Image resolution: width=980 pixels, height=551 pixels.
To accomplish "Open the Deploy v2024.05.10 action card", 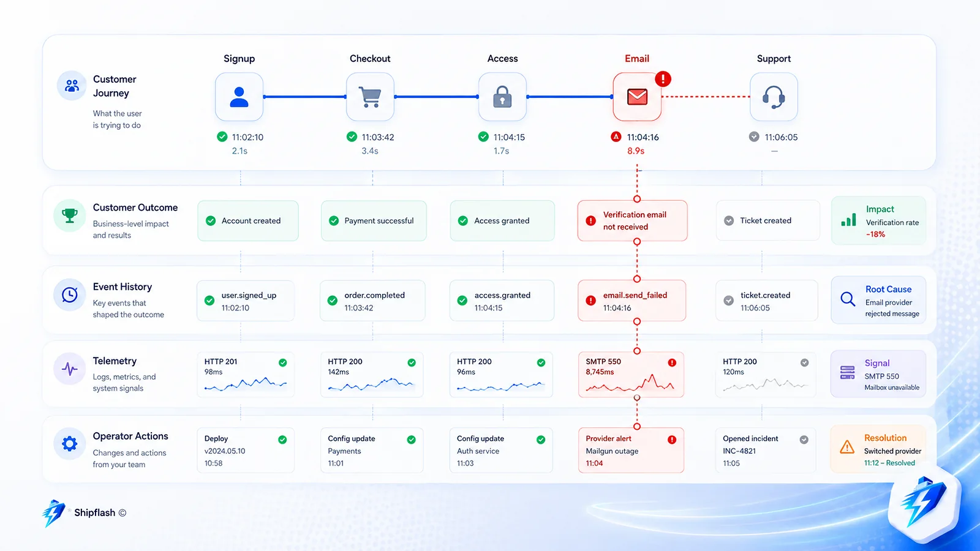I will click(x=246, y=450).
